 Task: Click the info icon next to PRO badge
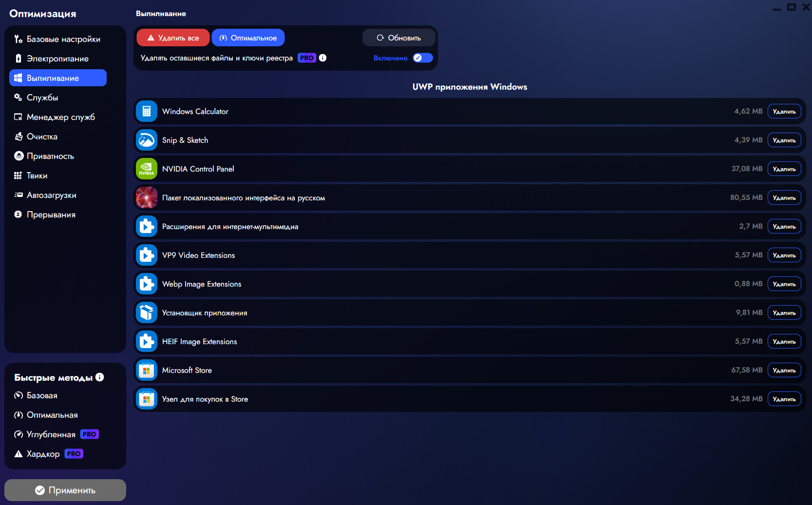(322, 58)
